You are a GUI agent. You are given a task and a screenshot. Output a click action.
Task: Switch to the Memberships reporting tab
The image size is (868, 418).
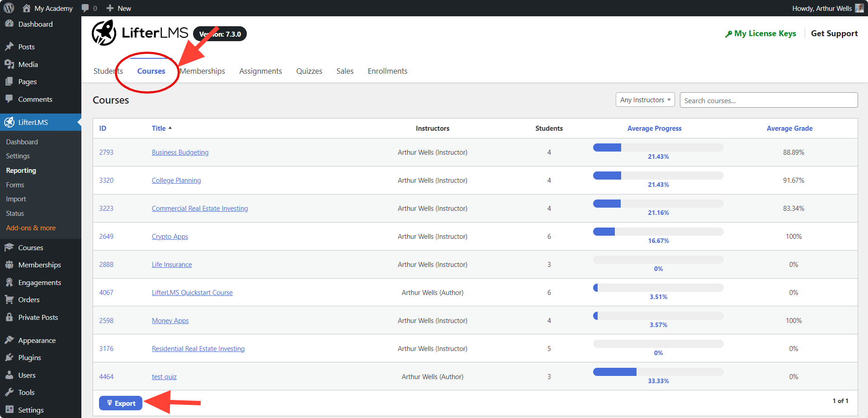[x=202, y=71]
